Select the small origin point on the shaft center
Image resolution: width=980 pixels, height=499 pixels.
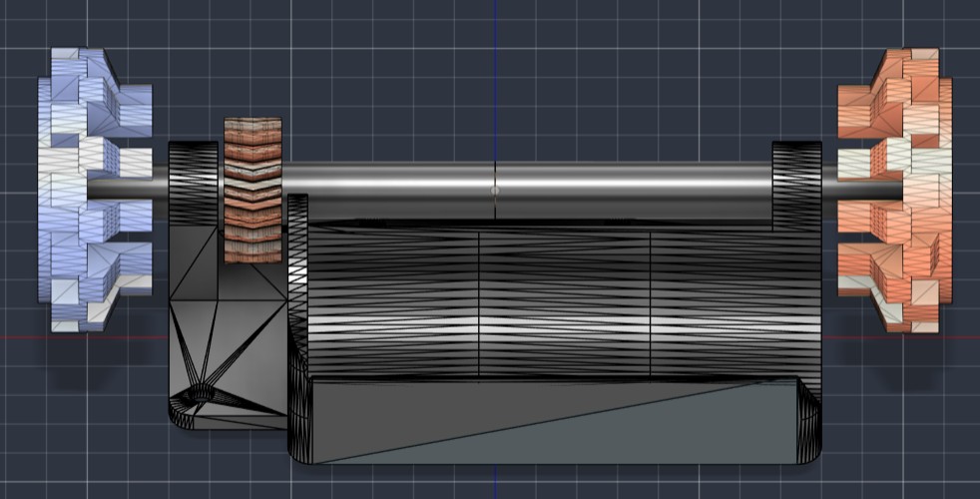pos(495,190)
